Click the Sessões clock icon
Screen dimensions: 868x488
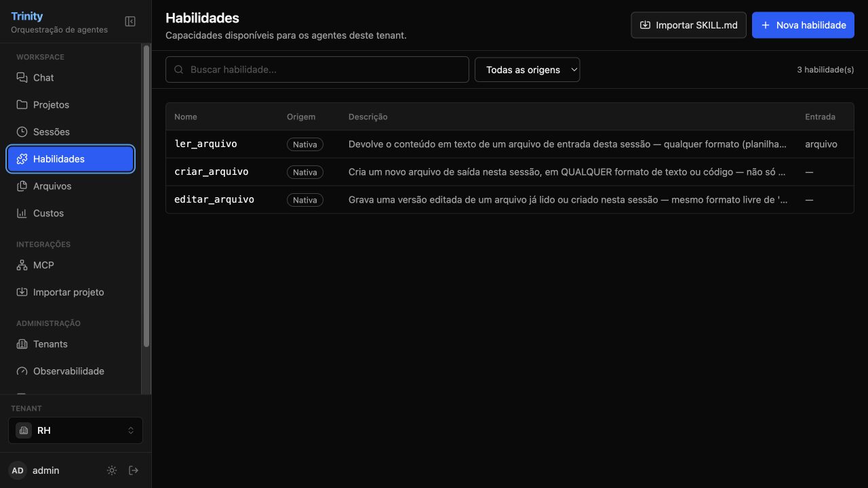(22, 131)
